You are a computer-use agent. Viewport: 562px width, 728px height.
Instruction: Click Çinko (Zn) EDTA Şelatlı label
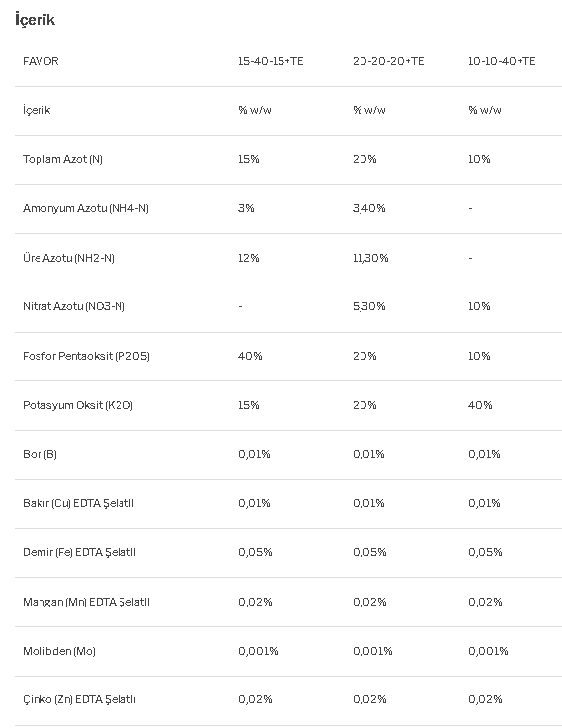pos(79,699)
